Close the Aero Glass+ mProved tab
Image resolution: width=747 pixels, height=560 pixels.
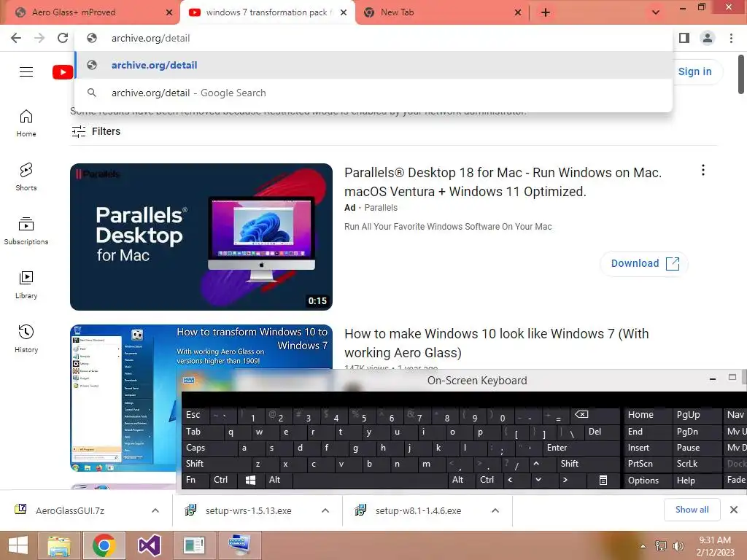tap(169, 12)
